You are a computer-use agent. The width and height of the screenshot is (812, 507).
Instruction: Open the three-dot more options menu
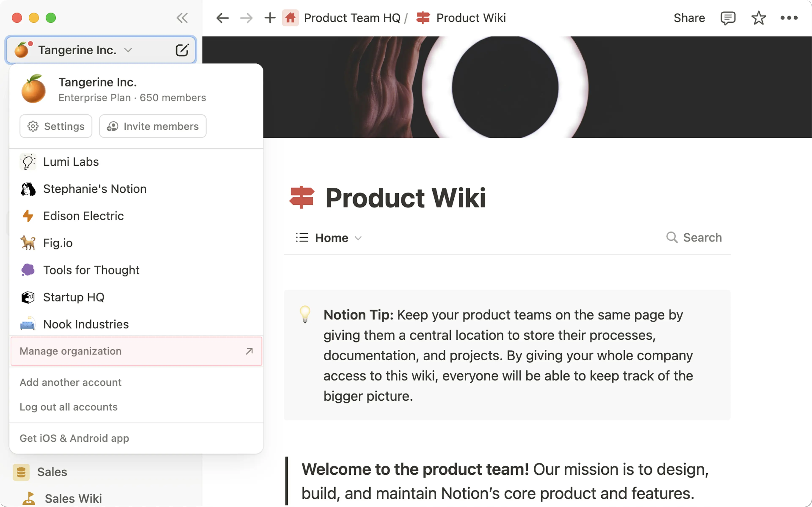tap(789, 18)
